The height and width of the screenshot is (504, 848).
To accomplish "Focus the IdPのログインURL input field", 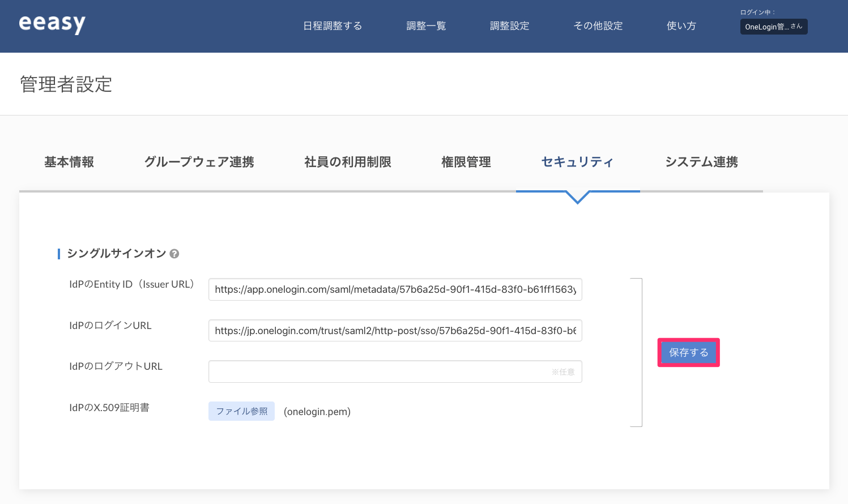I will pos(395,331).
